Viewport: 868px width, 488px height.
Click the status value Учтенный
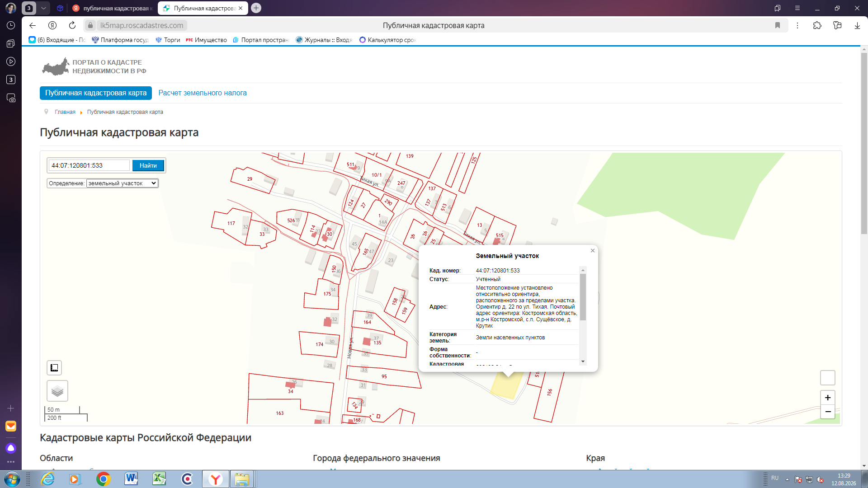(x=488, y=279)
